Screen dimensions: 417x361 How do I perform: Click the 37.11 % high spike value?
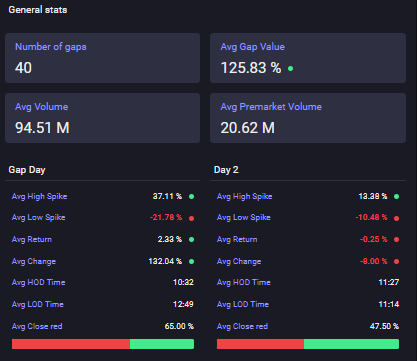click(167, 196)
